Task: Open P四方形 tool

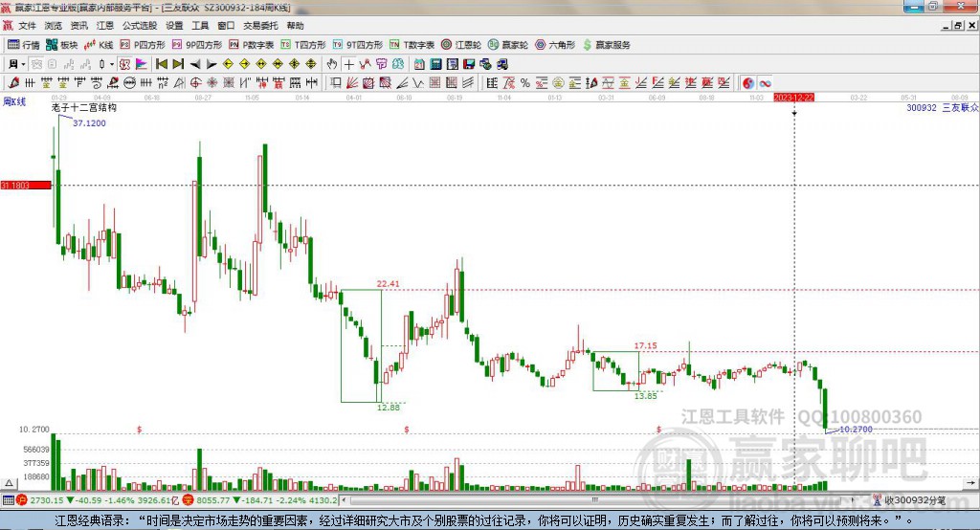Action: pos(143,45)
